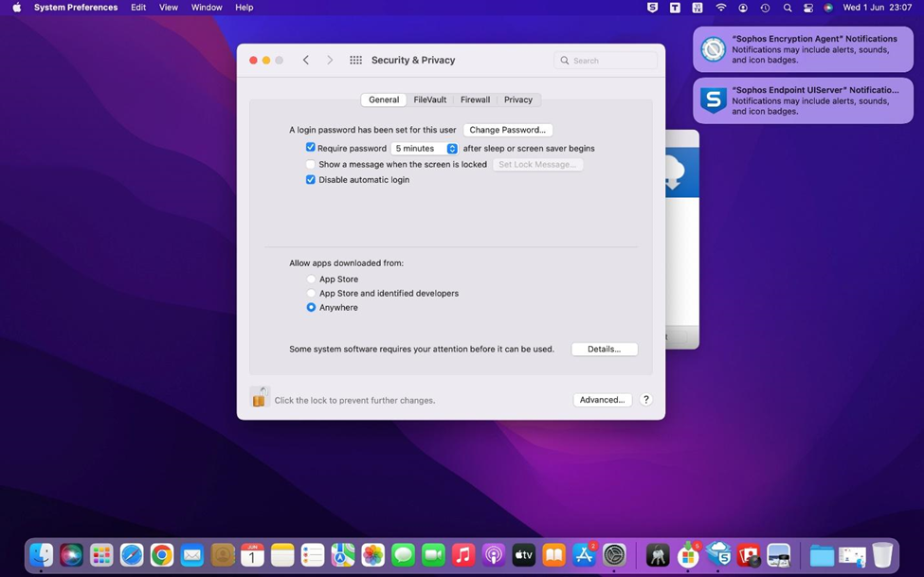Select the Anywhere radio button

click(x=311, y=307)
